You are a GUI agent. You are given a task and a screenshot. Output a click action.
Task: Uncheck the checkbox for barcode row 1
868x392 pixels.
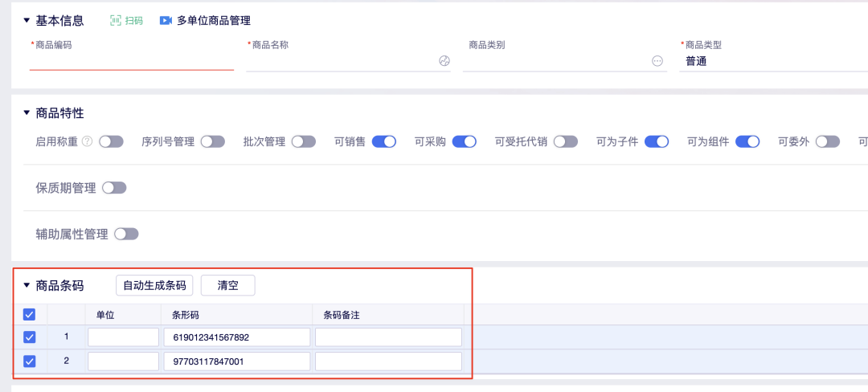pyautogui.click(x=30, y=337)
